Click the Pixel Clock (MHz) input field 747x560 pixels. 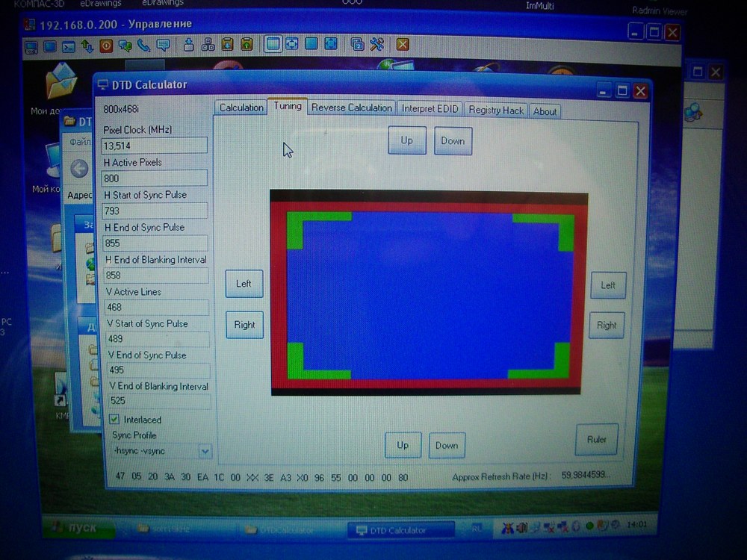tap(154, 146)
